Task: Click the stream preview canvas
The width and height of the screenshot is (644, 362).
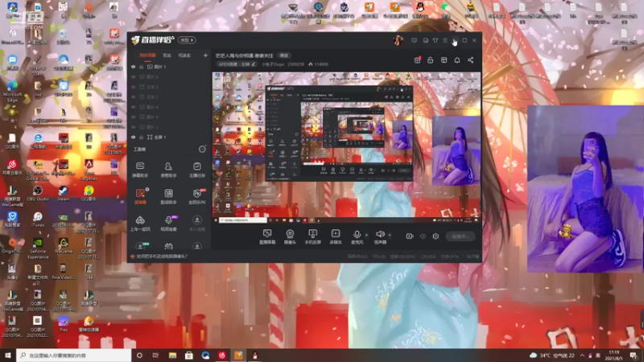Action: pos(346,148)
